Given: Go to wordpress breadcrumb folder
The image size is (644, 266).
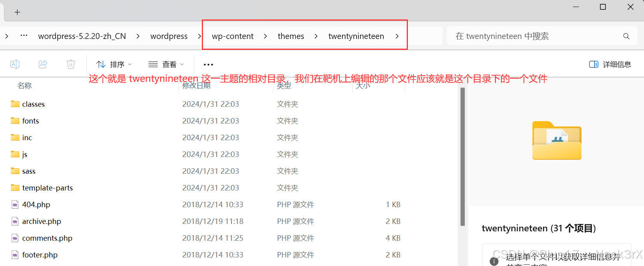Looking at the screenshot, I should pos(169,36).
